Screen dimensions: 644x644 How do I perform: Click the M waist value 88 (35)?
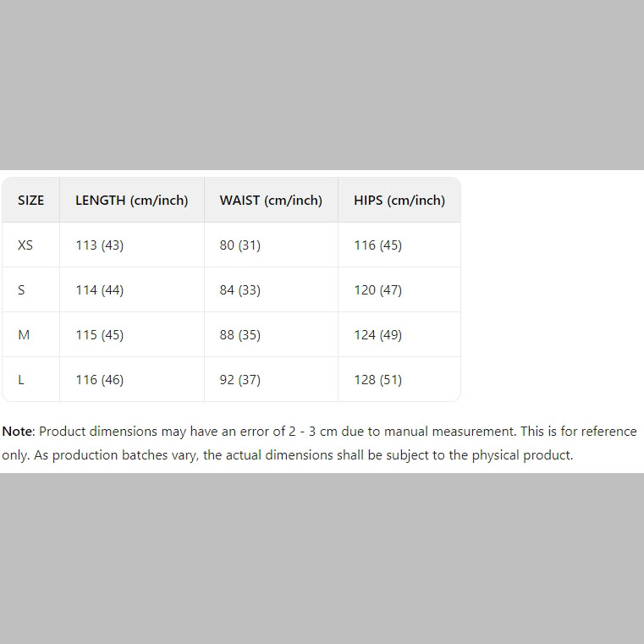(x=240, y=335)
